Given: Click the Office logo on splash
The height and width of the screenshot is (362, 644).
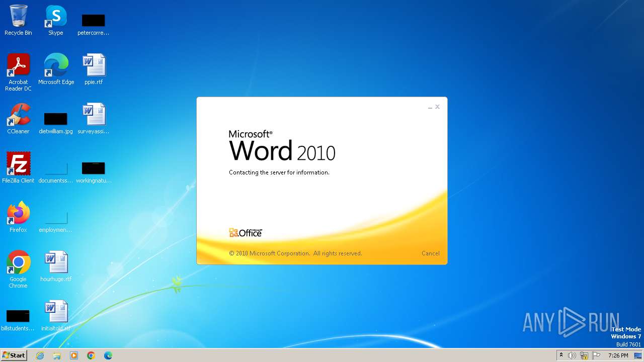Looking at the screenshot, I should click(x=246, y=232).
